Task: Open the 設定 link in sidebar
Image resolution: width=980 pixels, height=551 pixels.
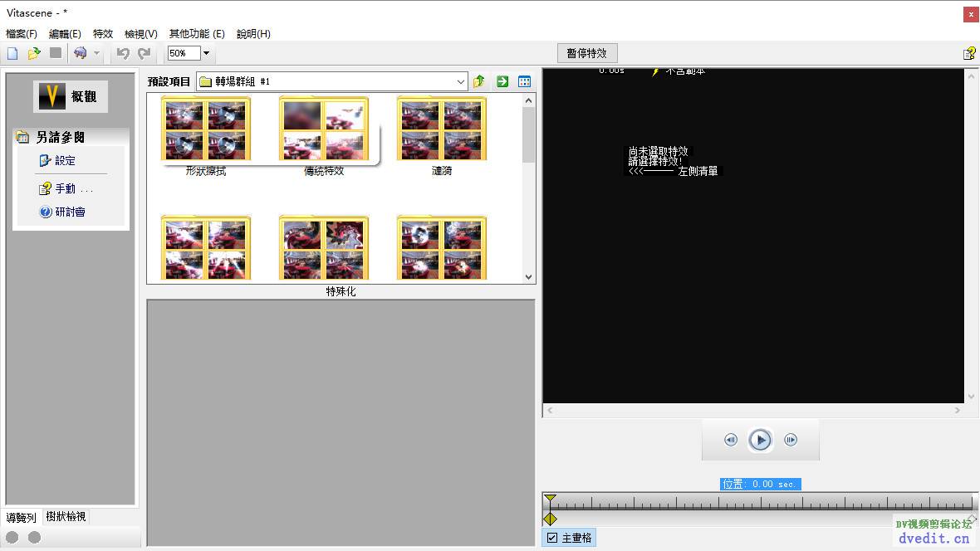Action: 65,160
